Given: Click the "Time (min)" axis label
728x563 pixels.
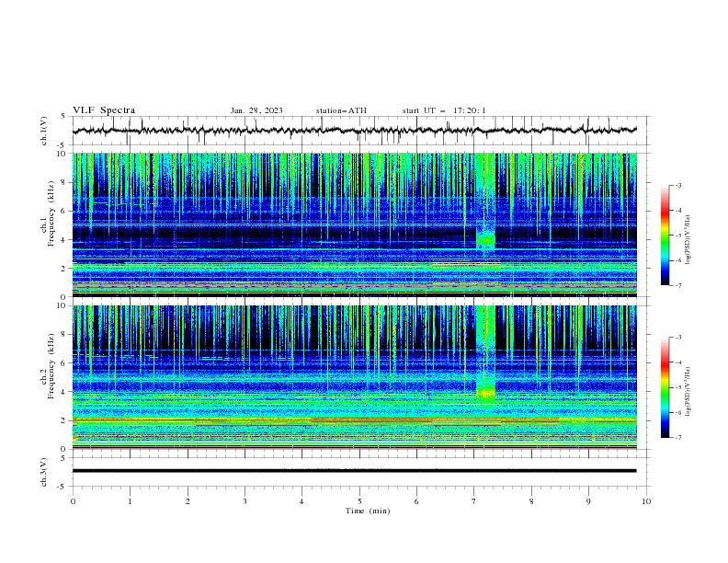Looking at the screenshot, I should (x=368, y=511).
